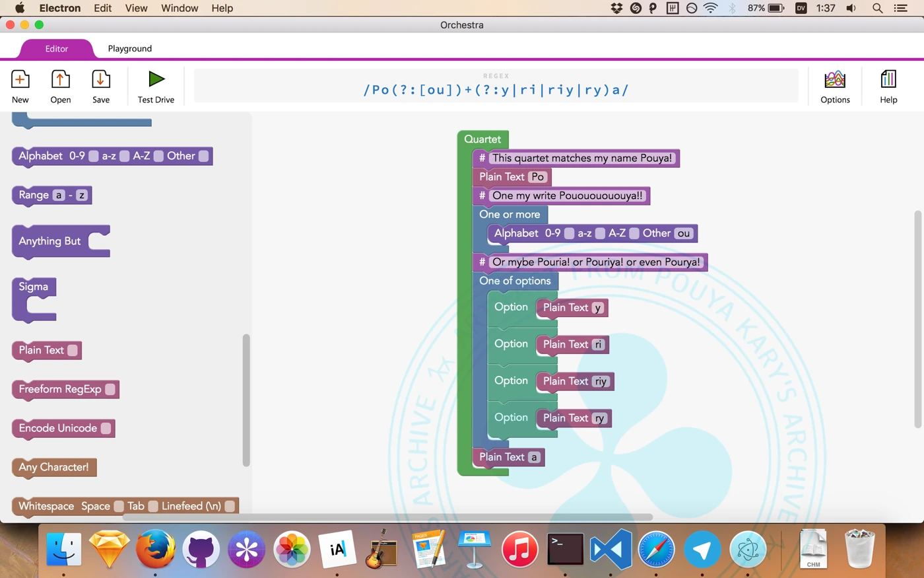Click the Other field containing ou
924x578 pixels.
click(684, 233)
